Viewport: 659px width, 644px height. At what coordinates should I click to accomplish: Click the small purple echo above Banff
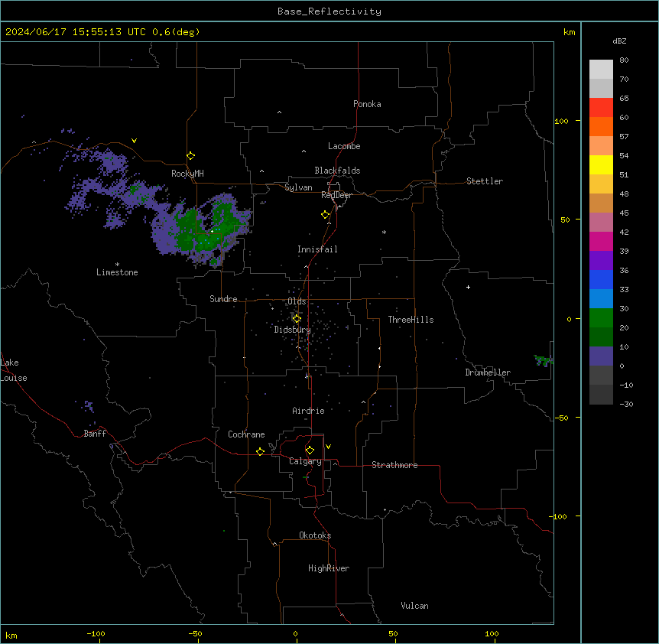tap(88, 406)
